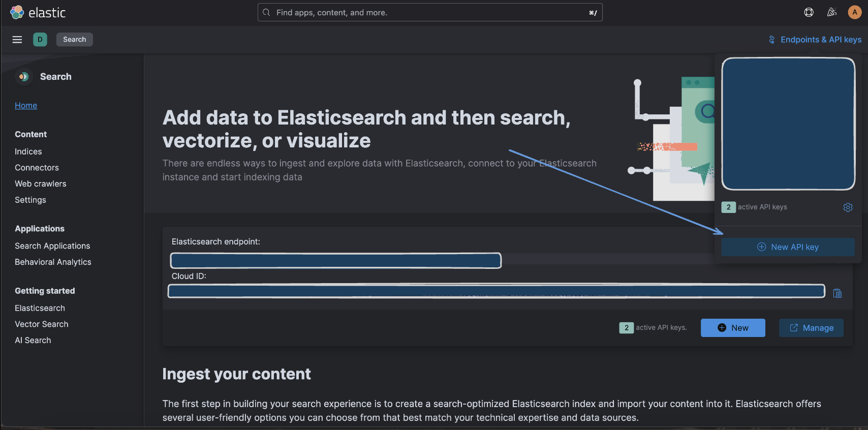
Task: Copy the Cloud ID to clipboard
Action: pyautogui.click(x=838, y=293)
